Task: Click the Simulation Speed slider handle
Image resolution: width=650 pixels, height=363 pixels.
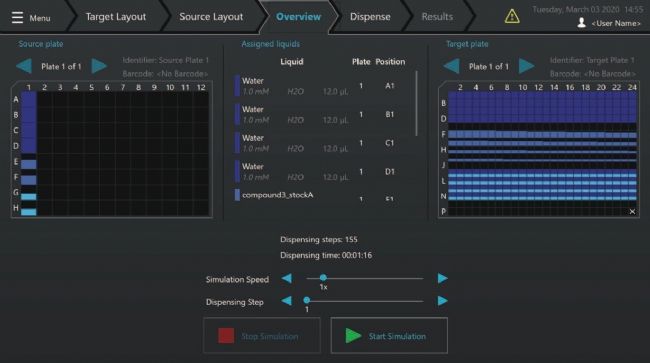Action: pos(323,278)
